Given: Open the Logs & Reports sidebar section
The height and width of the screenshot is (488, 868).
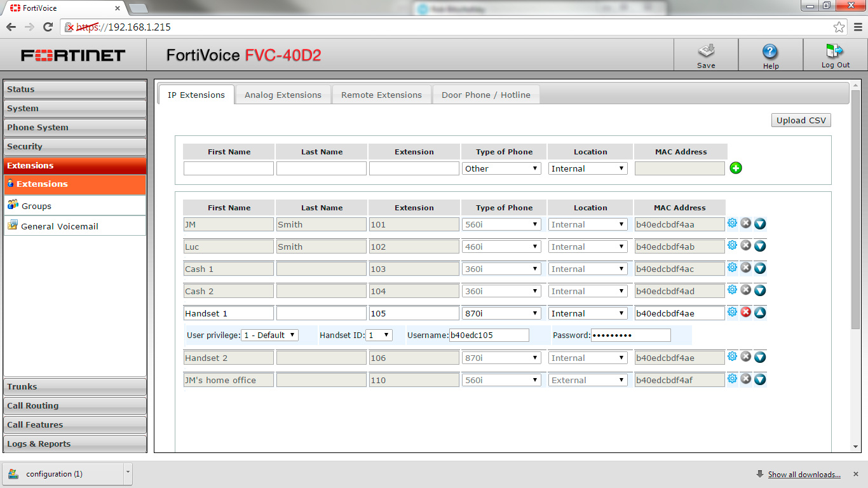Looking at the screenshot, I should point(75,444).
